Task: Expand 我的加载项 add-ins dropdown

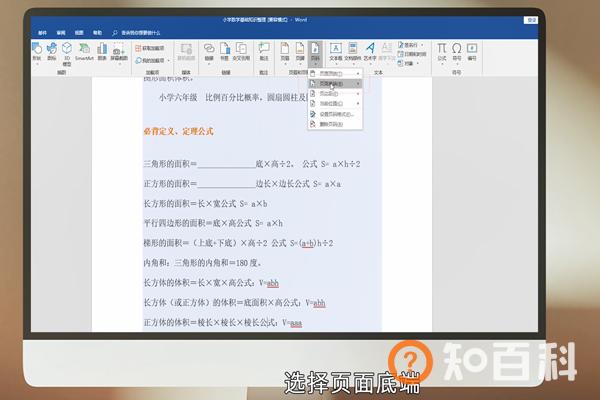Action: pyautogui.click(x=152, y=60)
